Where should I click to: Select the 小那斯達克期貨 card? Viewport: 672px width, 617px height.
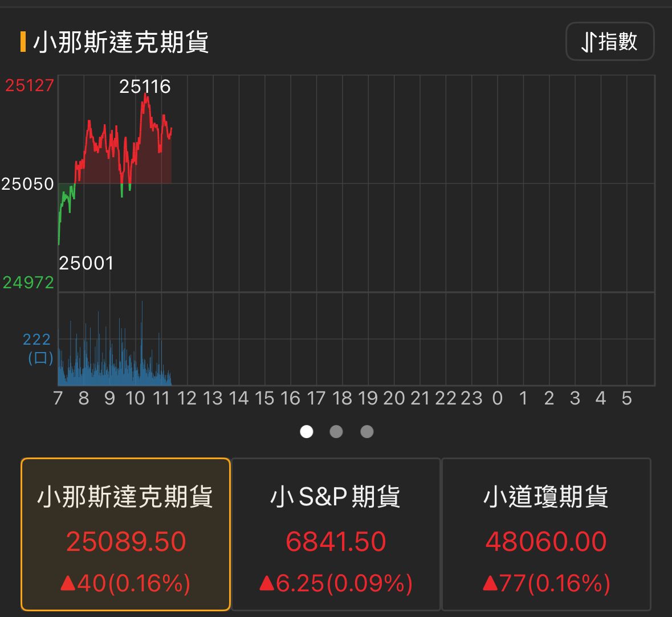[125, 534]
